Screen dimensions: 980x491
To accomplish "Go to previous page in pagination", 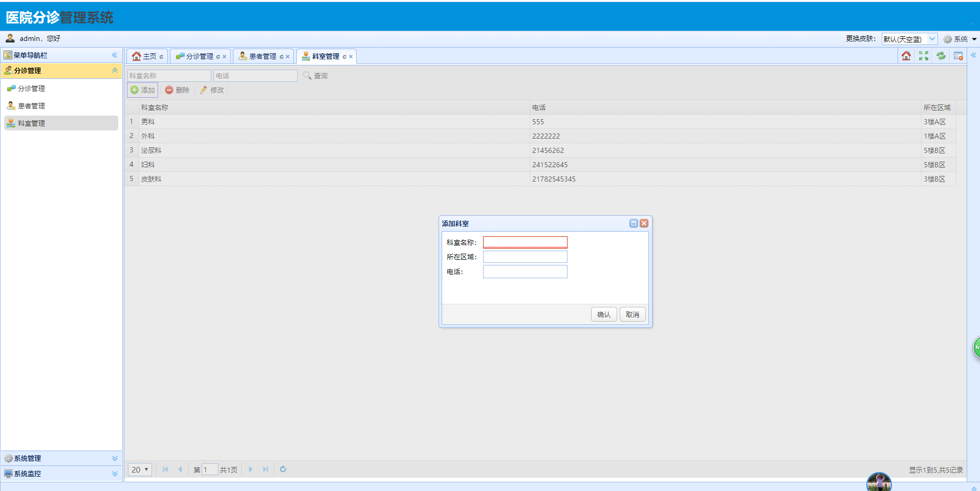I will coord(180,470).
